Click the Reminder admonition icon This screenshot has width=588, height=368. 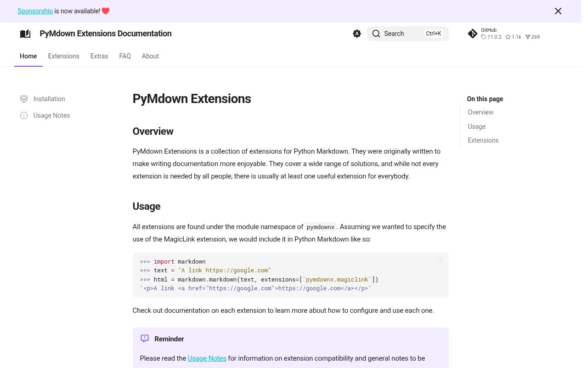[145, 339]
